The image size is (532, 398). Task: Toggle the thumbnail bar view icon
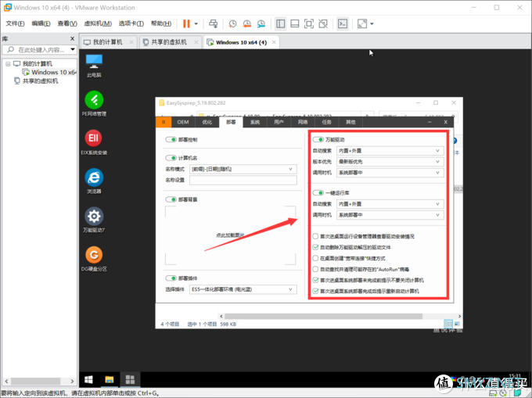click(295, 23)
